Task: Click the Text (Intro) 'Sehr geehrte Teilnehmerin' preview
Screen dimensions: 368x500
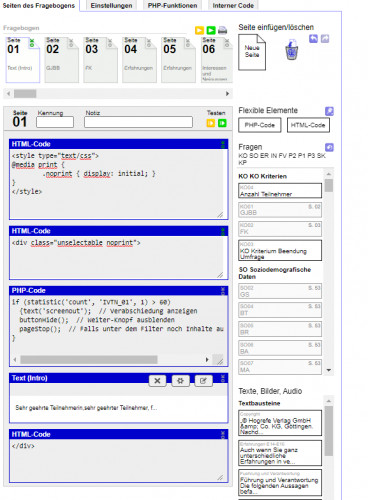Action: point(86,408)
